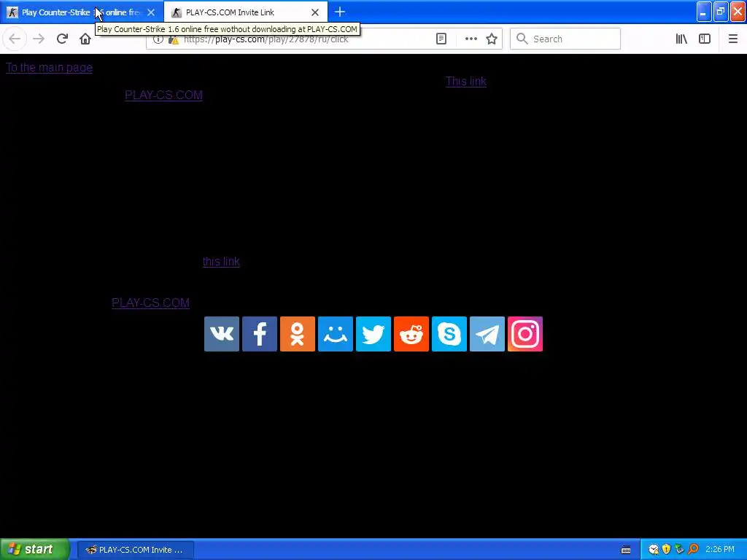Viewport: 747px width, 560px height.
Task: Show sidebars icon in toolbar
Action: point(705,39)
